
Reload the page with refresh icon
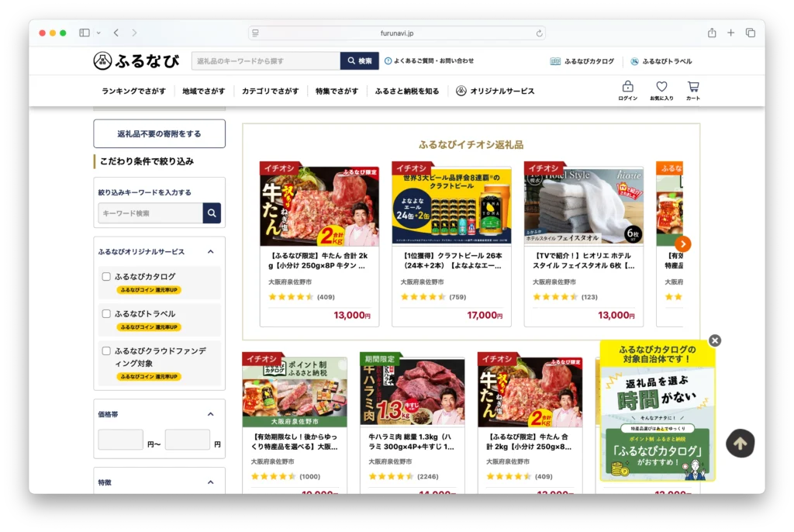coord(540,33)
